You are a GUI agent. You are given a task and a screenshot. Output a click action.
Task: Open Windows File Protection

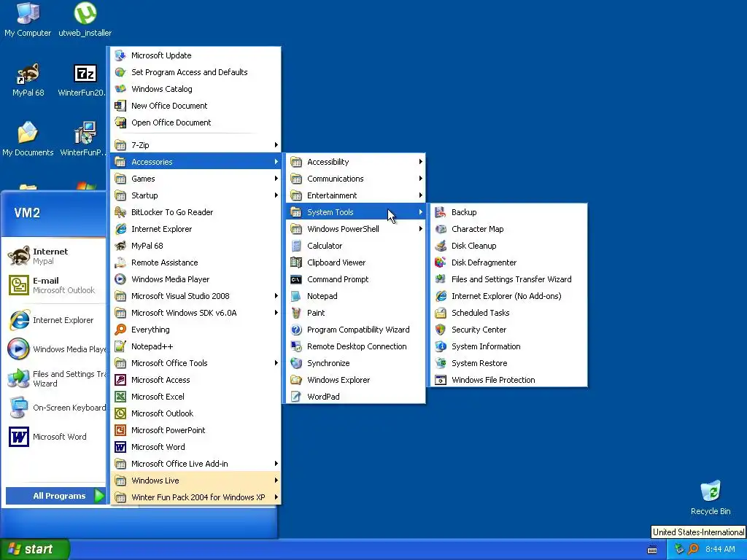pos(508,379)
